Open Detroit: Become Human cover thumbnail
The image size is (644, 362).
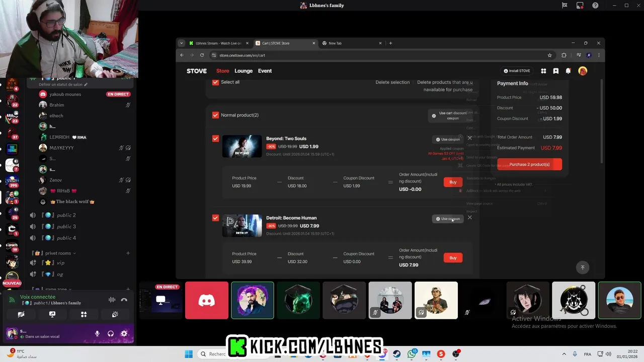point(242,226)
